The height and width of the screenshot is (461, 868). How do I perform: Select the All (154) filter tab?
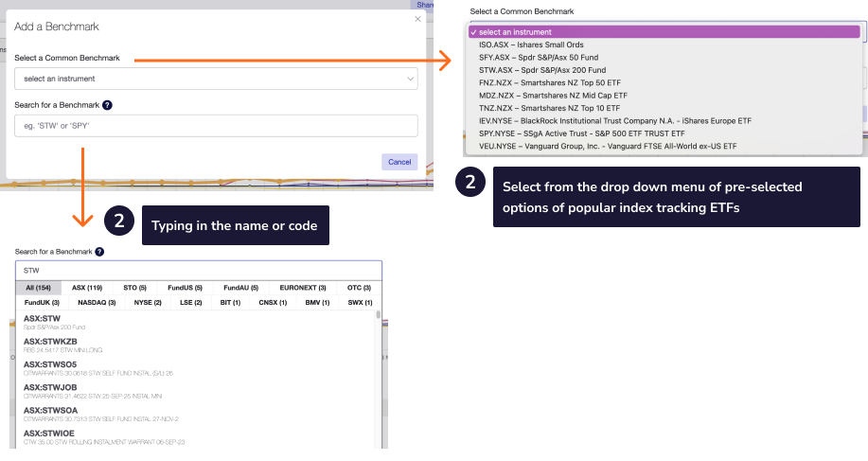click(38, 288)
